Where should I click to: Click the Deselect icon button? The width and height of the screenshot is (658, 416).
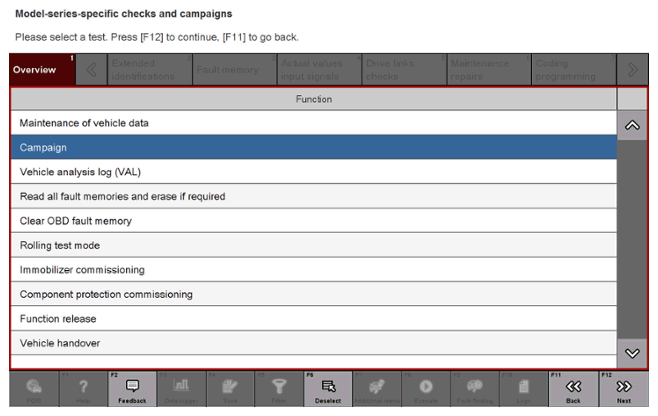327,386
